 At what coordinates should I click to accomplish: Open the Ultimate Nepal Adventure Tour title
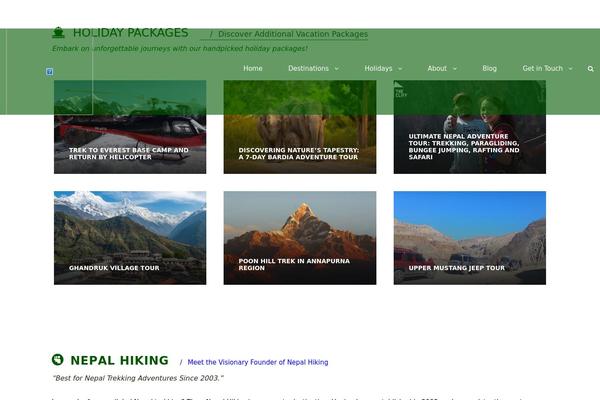[464, 147]
